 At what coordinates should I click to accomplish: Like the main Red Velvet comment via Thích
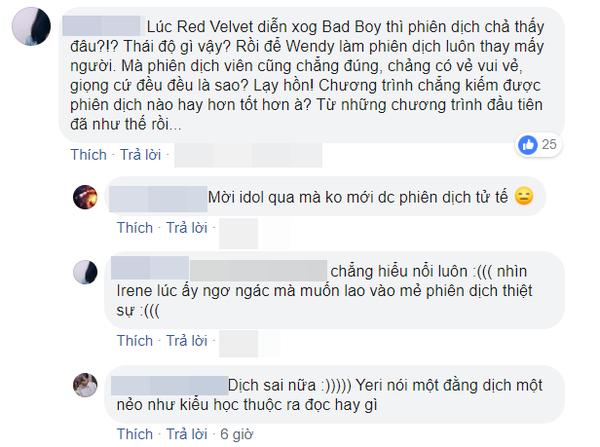point(88,155)
